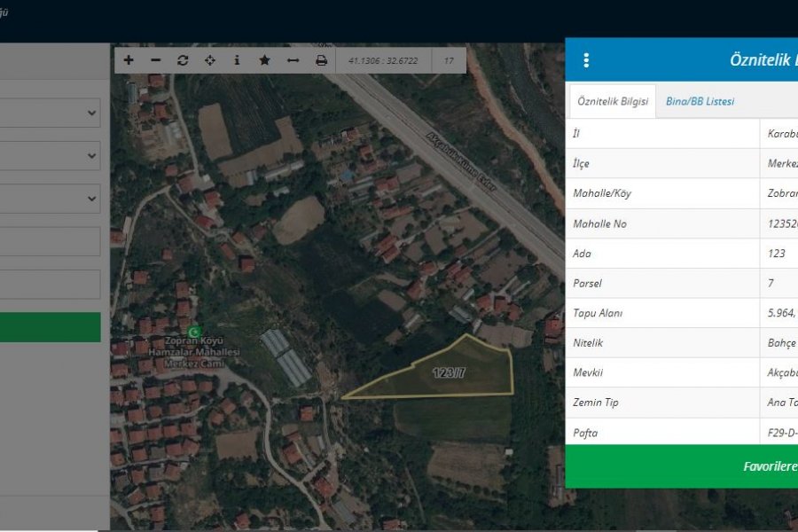Screen dimensions: 798x532
Task: Click the green search button in left panel
Action: point(50,327)
